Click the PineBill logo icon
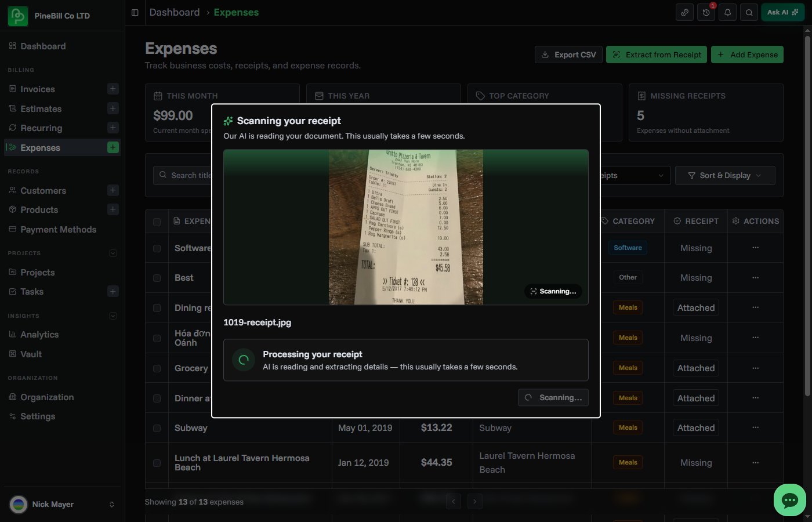Screen dimensions: 812x522 click(18, 16)
